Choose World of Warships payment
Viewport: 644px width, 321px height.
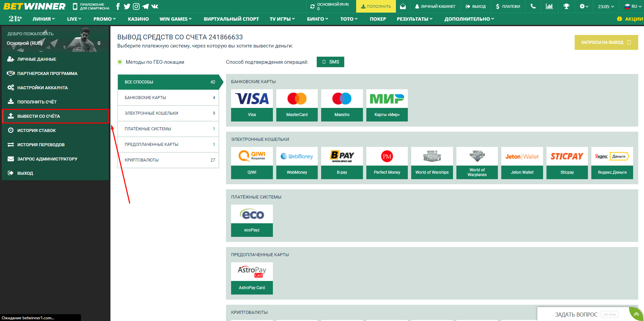tap(432, 163)
